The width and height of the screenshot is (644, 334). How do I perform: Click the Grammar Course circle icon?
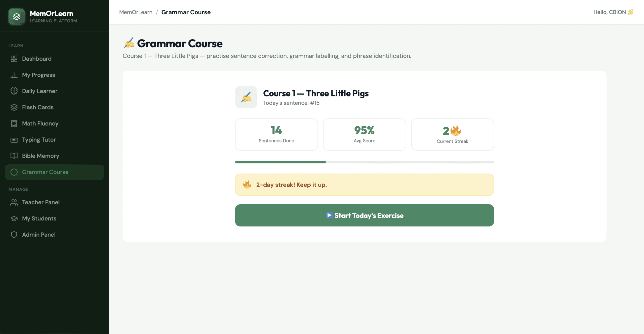(x=14, y=172)
